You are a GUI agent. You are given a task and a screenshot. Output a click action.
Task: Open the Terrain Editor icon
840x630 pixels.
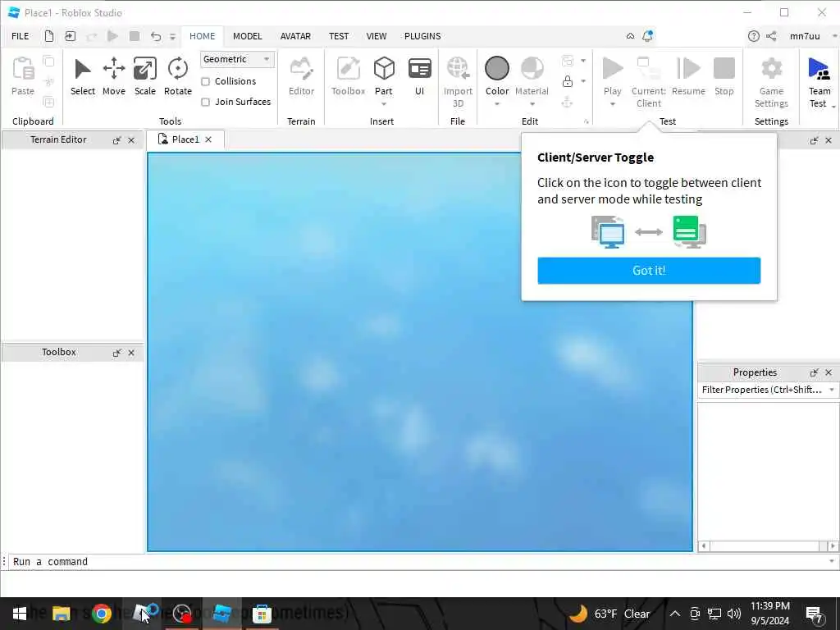click(301, 69)
